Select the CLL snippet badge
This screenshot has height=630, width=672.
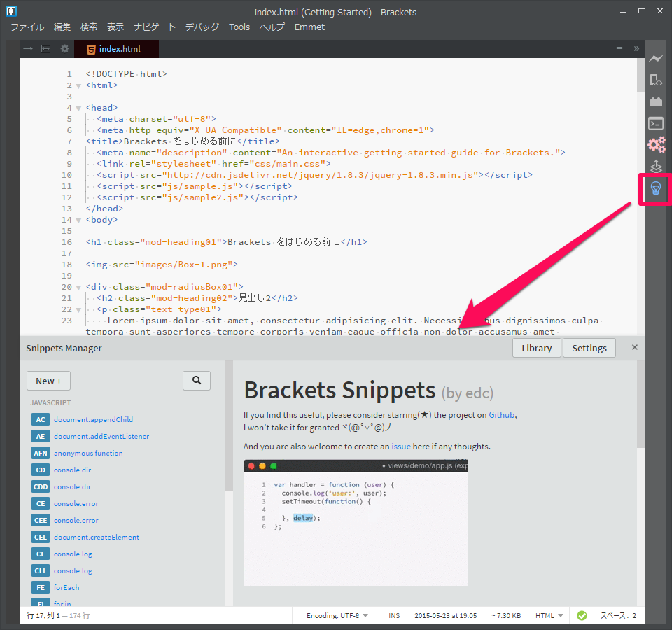click(x=41, y=571)
